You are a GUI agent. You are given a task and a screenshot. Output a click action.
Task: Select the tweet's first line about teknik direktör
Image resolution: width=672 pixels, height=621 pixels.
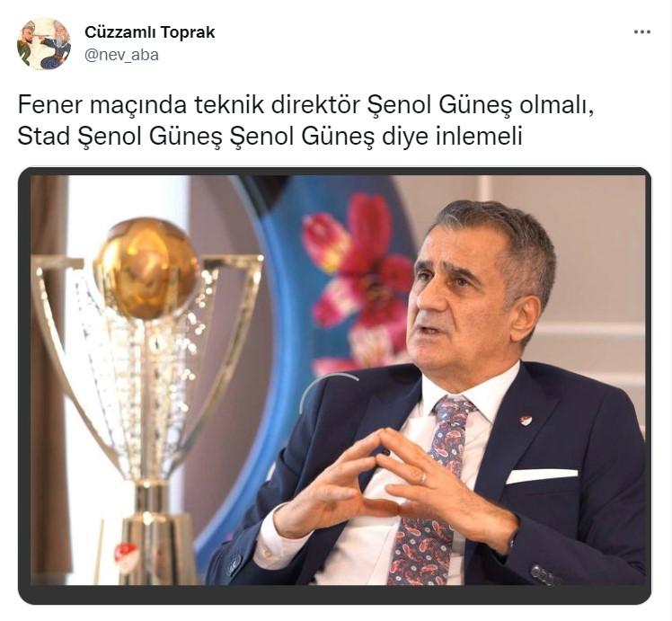coord(306,105)
